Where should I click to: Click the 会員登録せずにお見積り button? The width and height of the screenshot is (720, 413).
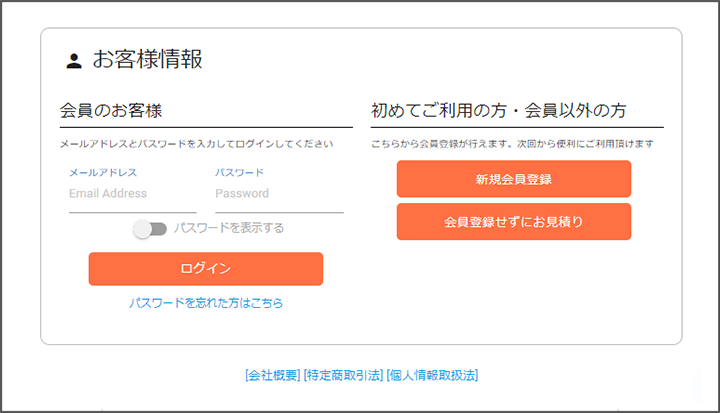(514, 221)
